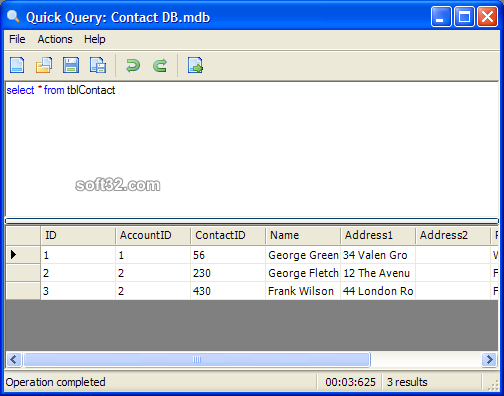
Task: Click the magnifier icon in title bar
Action: click(13, 17)
